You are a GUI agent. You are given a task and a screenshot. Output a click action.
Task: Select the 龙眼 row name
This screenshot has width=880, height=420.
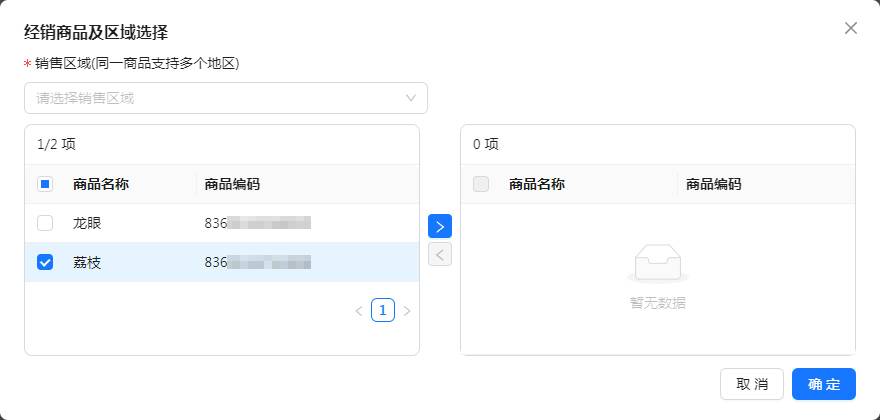point(87,223)
